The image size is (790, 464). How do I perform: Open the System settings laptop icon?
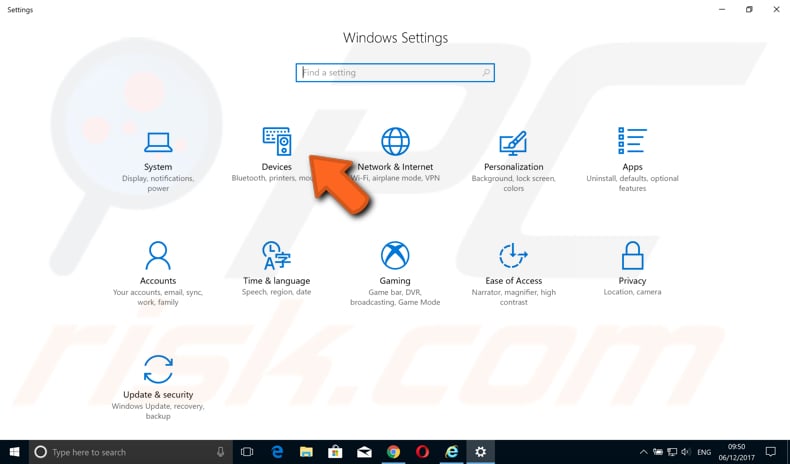coord(158,142)
